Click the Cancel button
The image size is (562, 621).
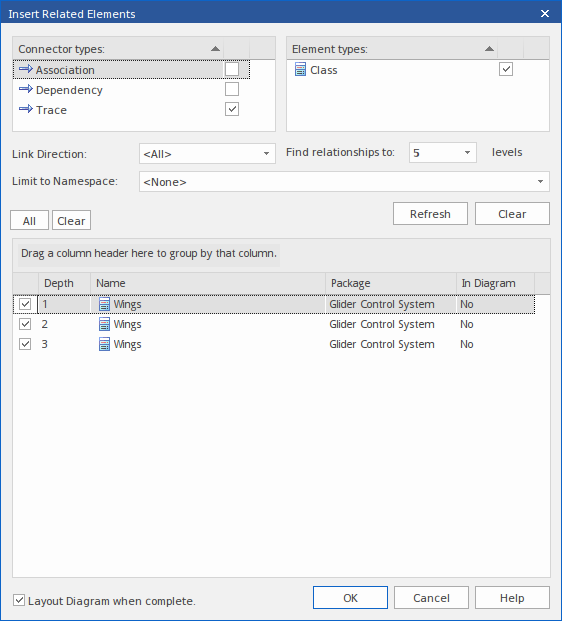[x=431, y=598]
